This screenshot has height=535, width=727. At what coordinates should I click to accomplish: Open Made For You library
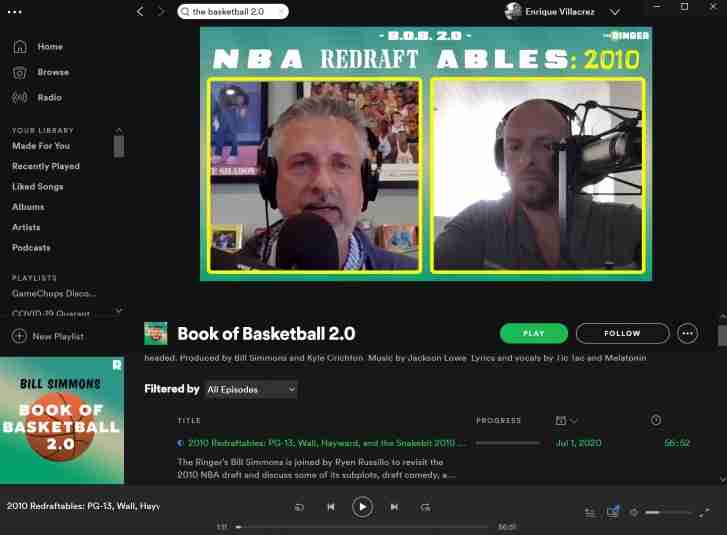(41, 146)
